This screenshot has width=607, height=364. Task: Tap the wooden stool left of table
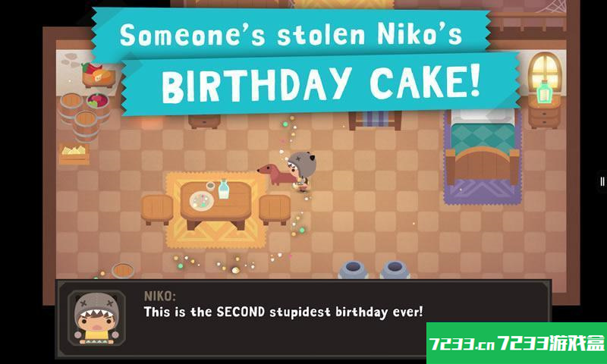point(157,209)
